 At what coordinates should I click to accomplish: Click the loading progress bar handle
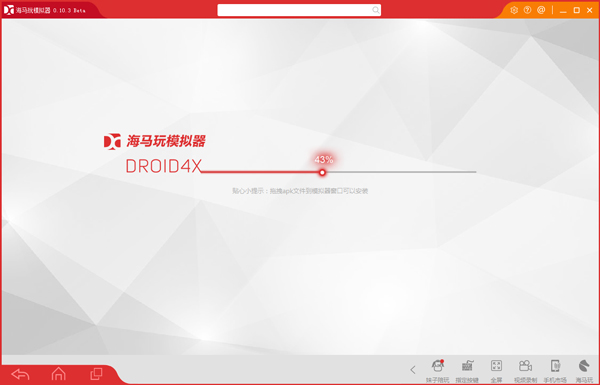point(322,173)
